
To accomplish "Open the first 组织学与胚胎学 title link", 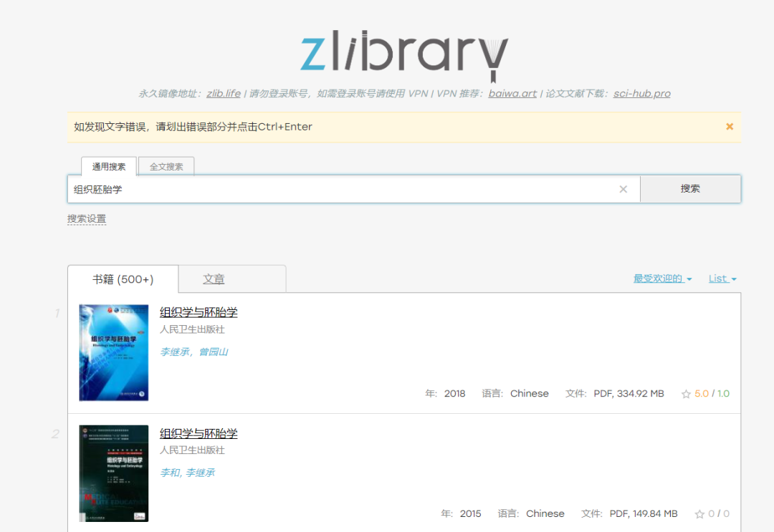I will pos(199,313).
